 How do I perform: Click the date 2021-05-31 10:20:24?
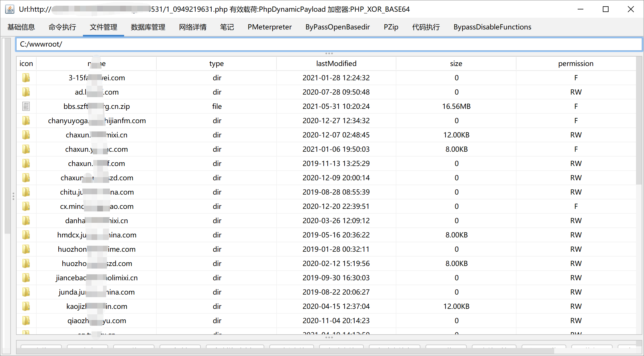point(336,106)
